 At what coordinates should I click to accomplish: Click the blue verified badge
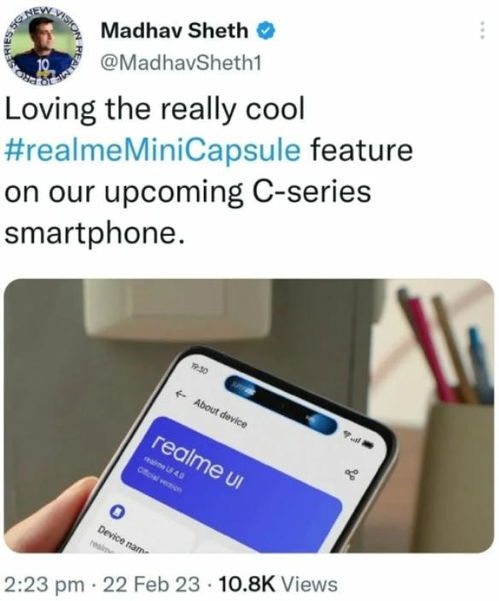click(266, 31)
